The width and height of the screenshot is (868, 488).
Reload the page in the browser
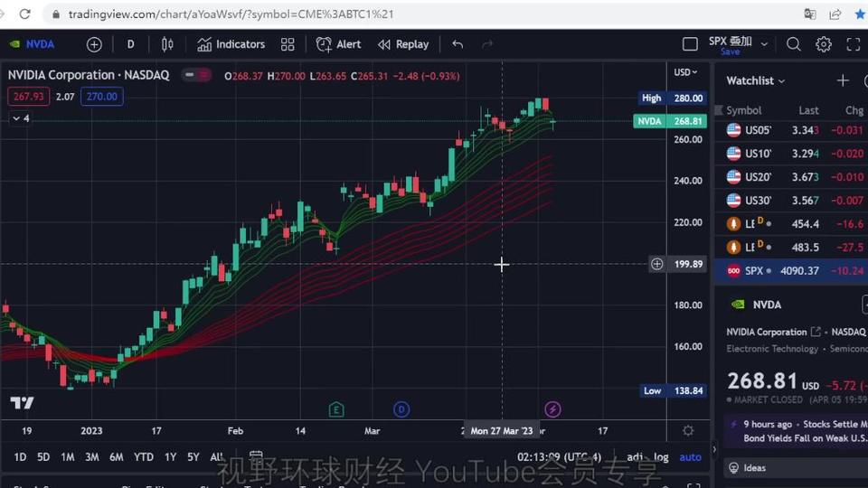pyautogui.click(x=25, y=14)
